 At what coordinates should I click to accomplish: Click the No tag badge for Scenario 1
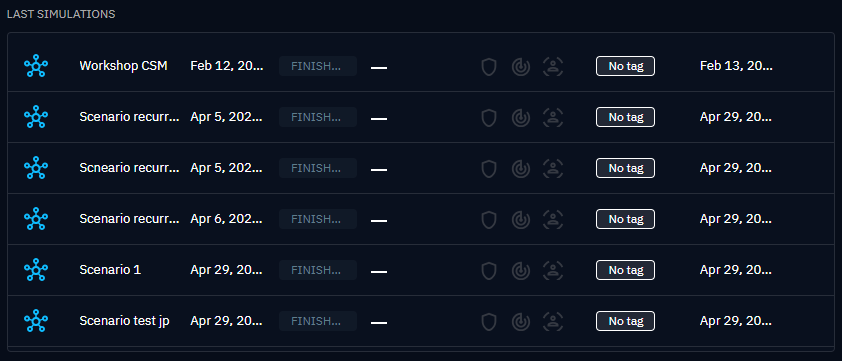pos(626,270)
